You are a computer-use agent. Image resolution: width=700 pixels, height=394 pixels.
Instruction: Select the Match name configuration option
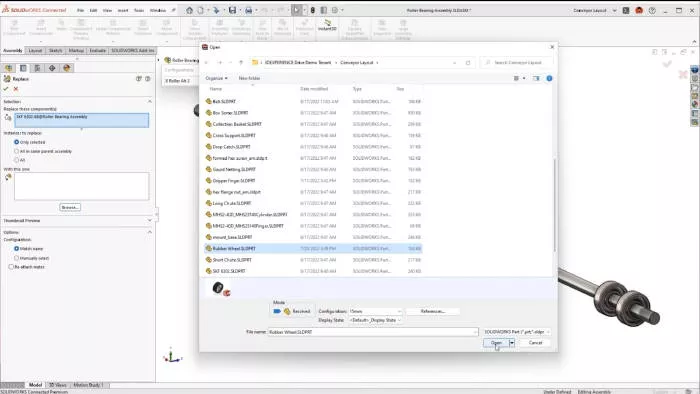click(17, 249)
